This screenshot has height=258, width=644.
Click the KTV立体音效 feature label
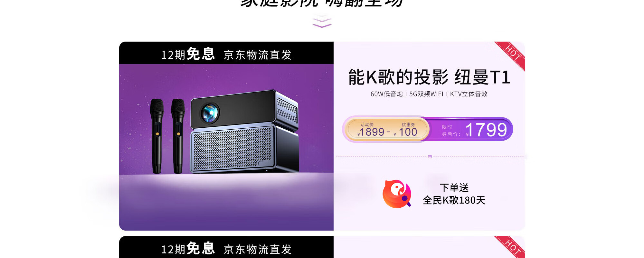pyautogui.click(x=469, y=94)
